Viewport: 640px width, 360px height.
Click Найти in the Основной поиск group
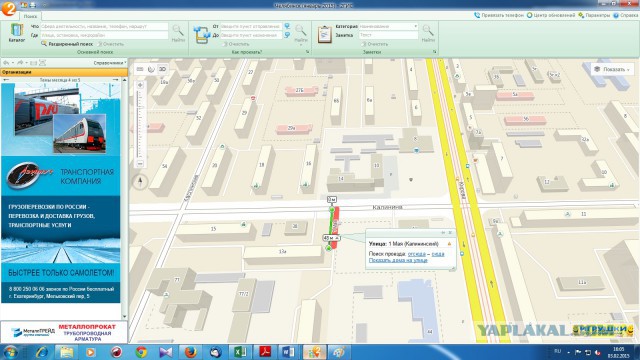178,33
